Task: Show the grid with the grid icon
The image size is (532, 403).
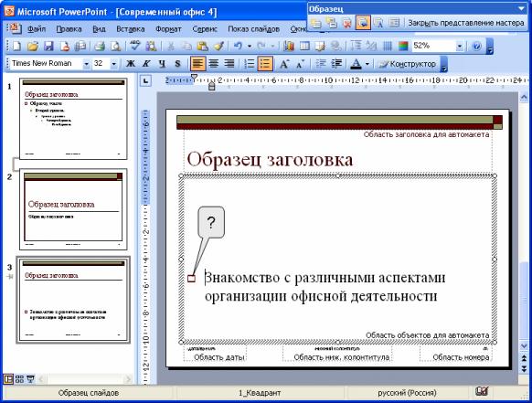Action: [388, 46]
